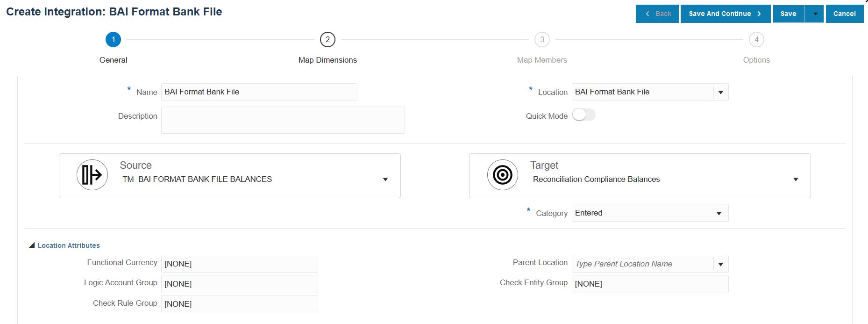Screen dimensions: 868x324
Task: Open the Save button split arrow
Action: point(815,14)
